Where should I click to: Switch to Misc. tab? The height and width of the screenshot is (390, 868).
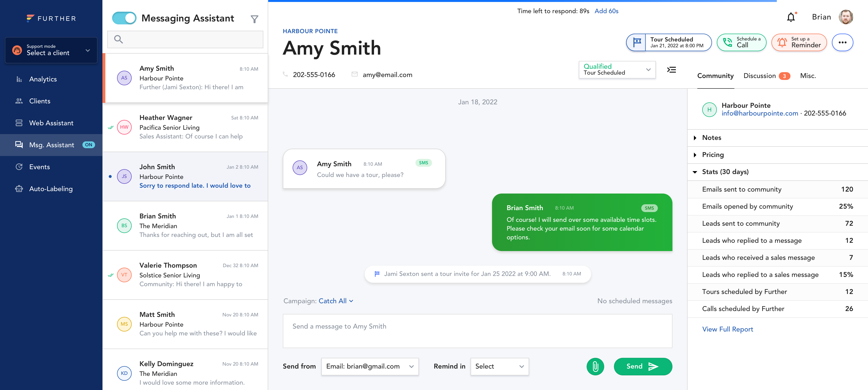point(808,76)
